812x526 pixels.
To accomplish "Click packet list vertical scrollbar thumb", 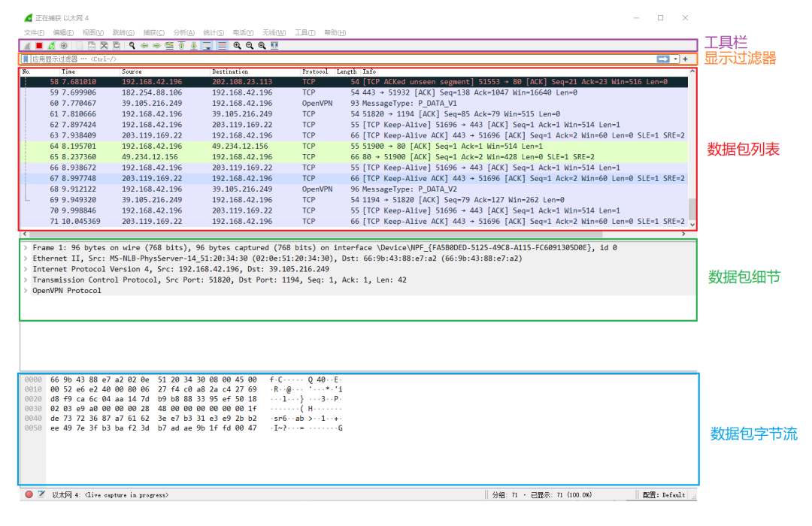I will tap(692, 209).
